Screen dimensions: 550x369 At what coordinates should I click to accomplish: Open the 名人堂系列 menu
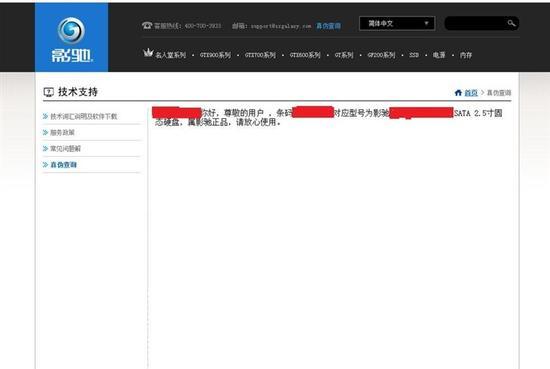point(170,55)
